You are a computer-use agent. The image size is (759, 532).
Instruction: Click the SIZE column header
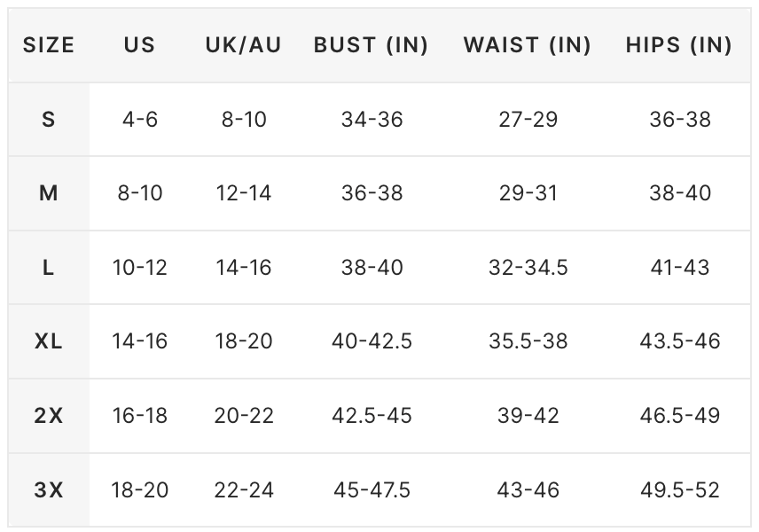click(x=49, y=45)
